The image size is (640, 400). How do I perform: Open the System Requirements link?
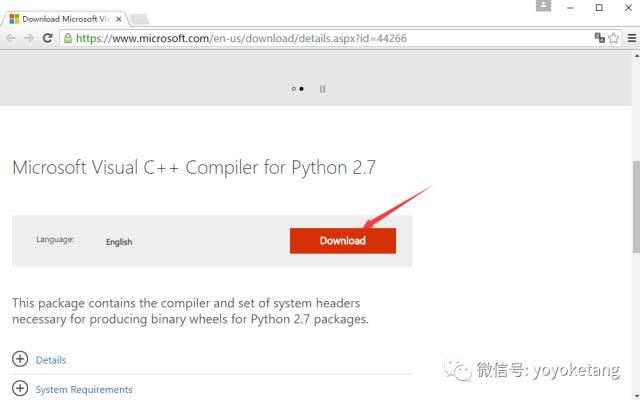(84, 389)
